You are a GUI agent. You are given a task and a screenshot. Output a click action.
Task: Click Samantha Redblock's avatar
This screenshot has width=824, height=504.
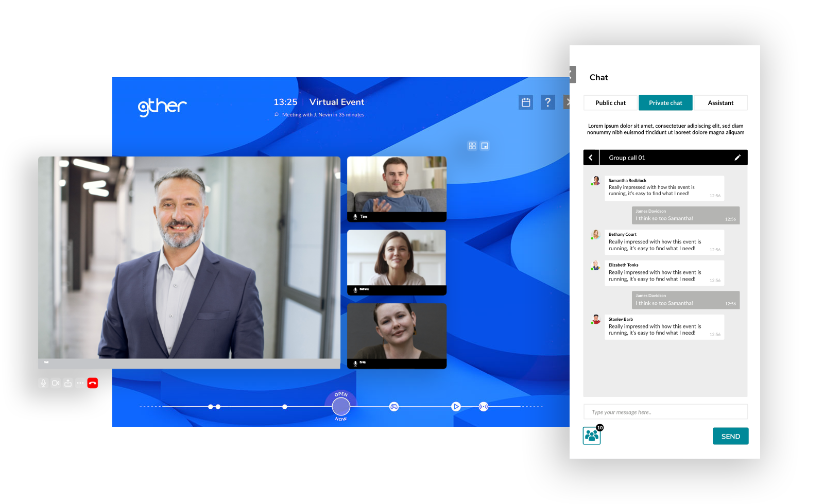pyautogui.click(x=596, y=181)
